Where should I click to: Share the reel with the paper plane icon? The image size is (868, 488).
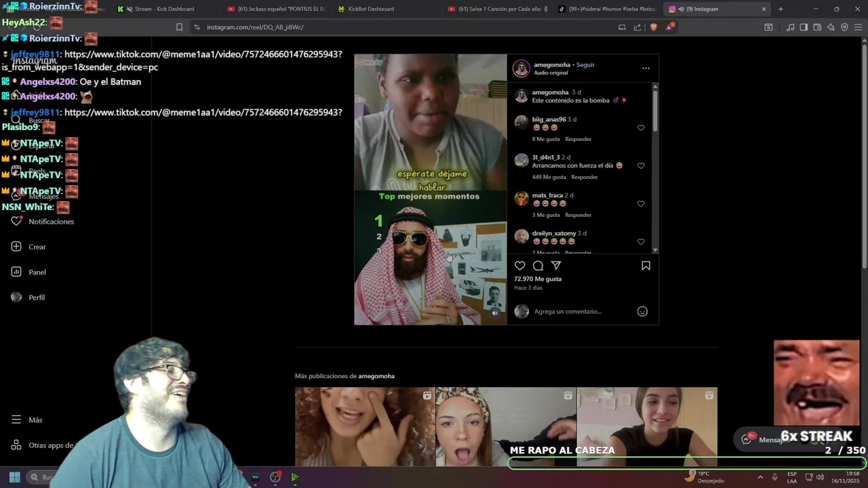point(556,266)
